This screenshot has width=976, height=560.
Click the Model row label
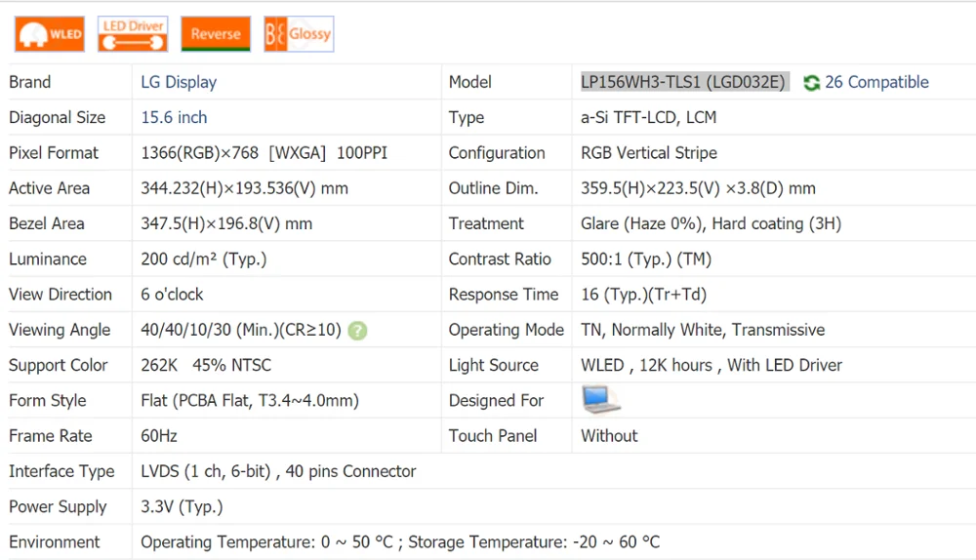click(x=470, y=82)
